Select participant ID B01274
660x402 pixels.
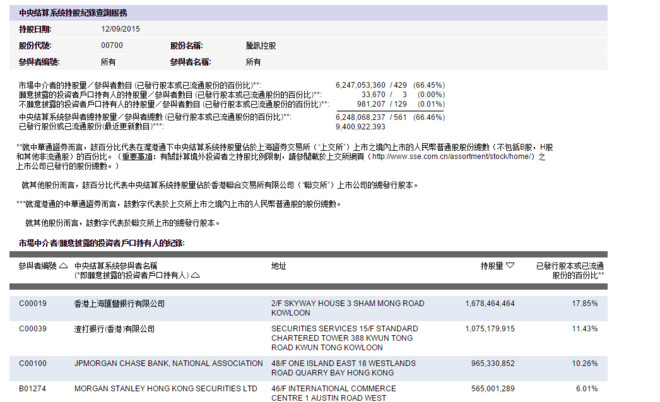tap(33, 388)
